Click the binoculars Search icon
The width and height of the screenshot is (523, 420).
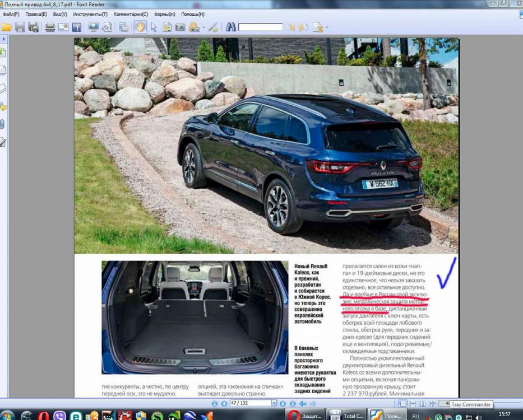[x=230, y=27]
